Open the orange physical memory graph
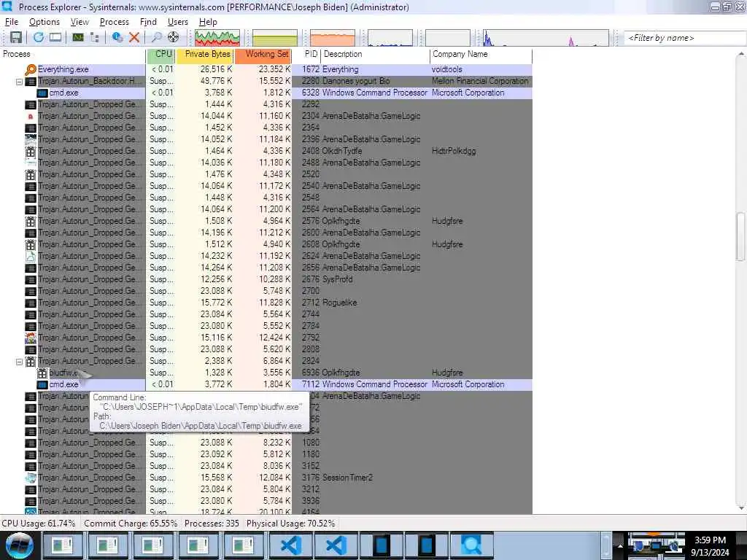747x560 pixels. [333, 38]
